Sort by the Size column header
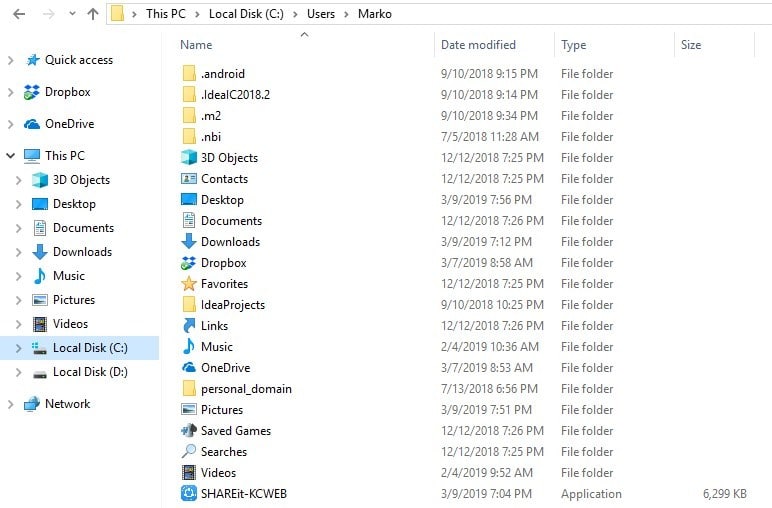 coord(691,45)
